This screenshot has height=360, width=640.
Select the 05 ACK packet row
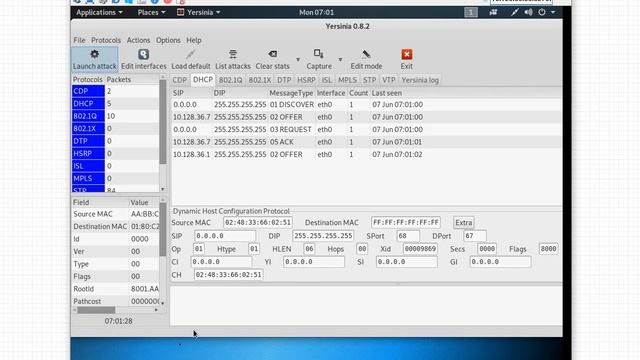pos(366,142)
